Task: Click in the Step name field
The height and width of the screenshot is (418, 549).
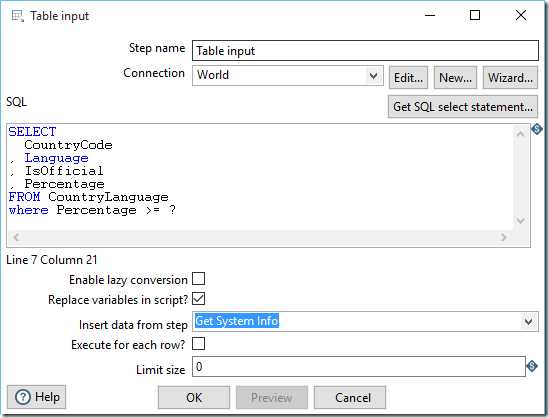Action: pyautogui.click(x=365, y=51)
